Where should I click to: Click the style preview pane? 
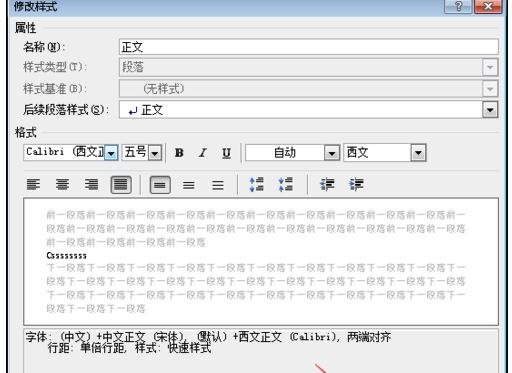point(261,261)
